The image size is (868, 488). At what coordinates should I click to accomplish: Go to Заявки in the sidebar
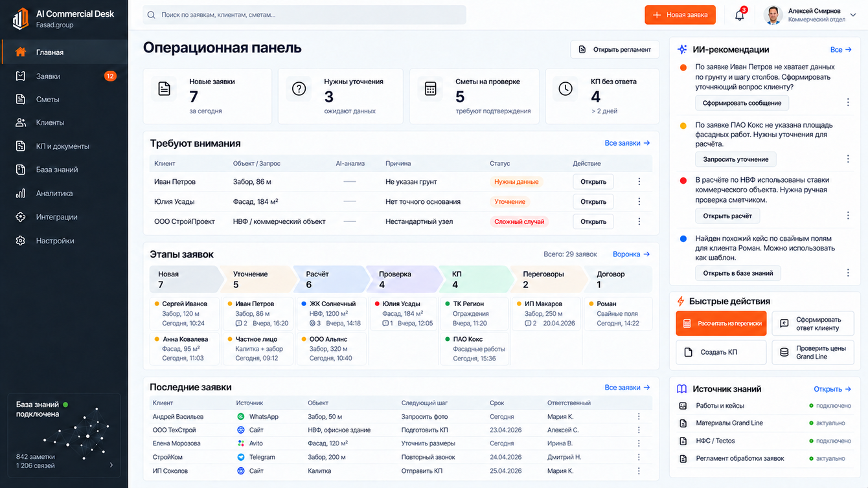point(65,76)
